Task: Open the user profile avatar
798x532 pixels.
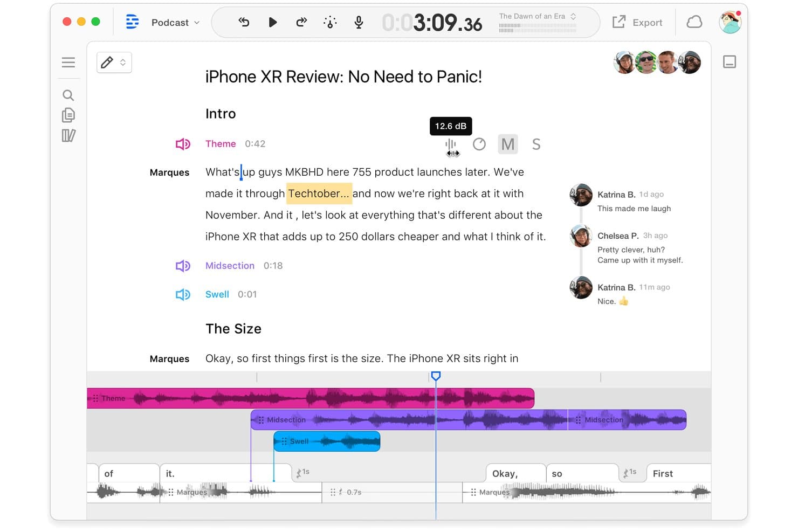Action: (730, 22)
